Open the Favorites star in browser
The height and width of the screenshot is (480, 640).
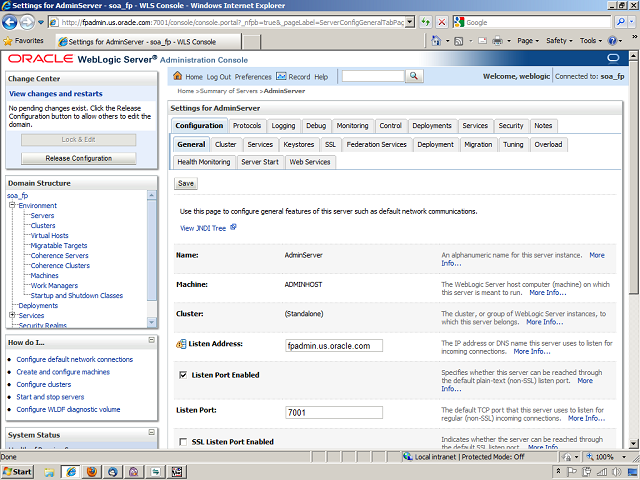(x=9, y=41)
